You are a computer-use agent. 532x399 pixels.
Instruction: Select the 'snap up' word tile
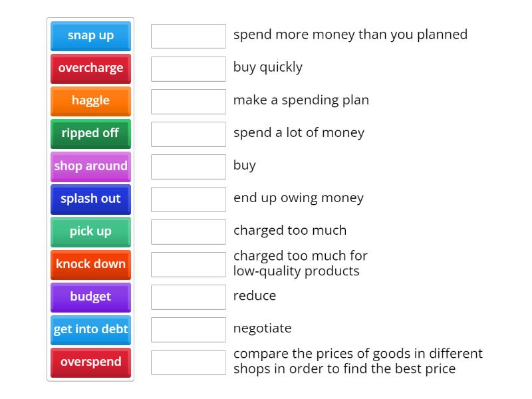coord(90,36)
